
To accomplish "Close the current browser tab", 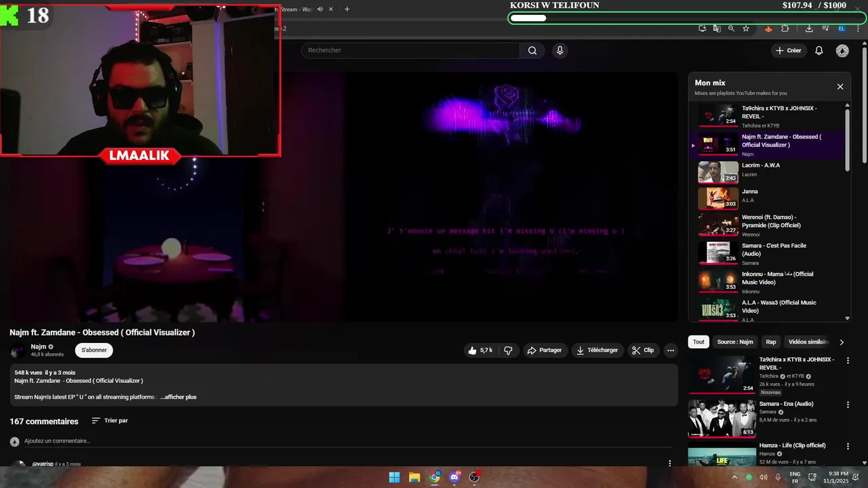I will [x=330, y=9].
